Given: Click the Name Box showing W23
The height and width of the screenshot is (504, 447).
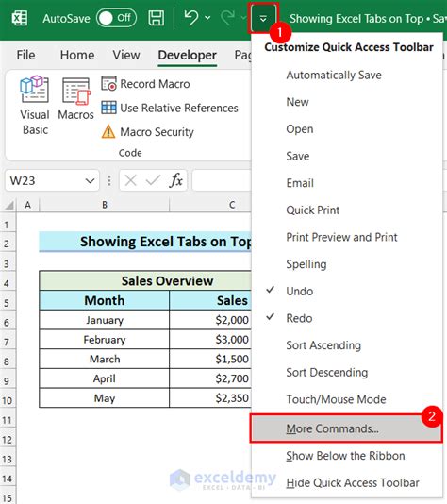Looking at the screenshot, I should click(45, 180).
